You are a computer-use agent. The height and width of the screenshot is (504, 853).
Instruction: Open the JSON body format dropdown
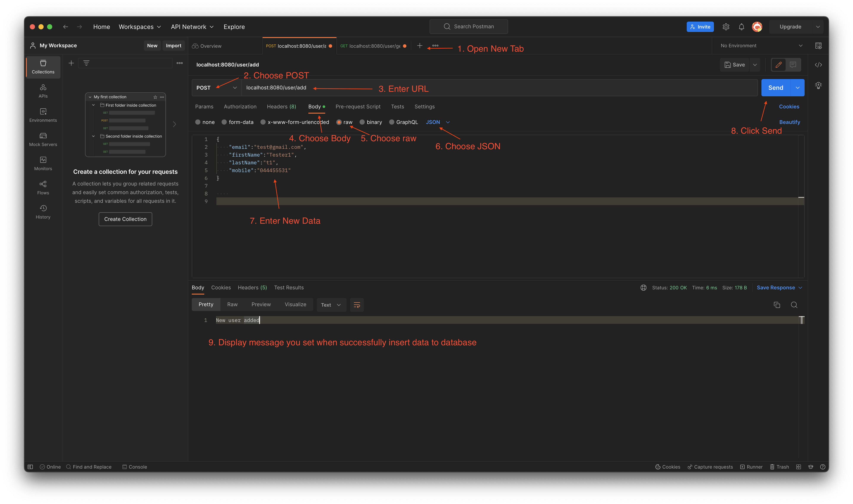pyautogui.click(x=437, y=122)
